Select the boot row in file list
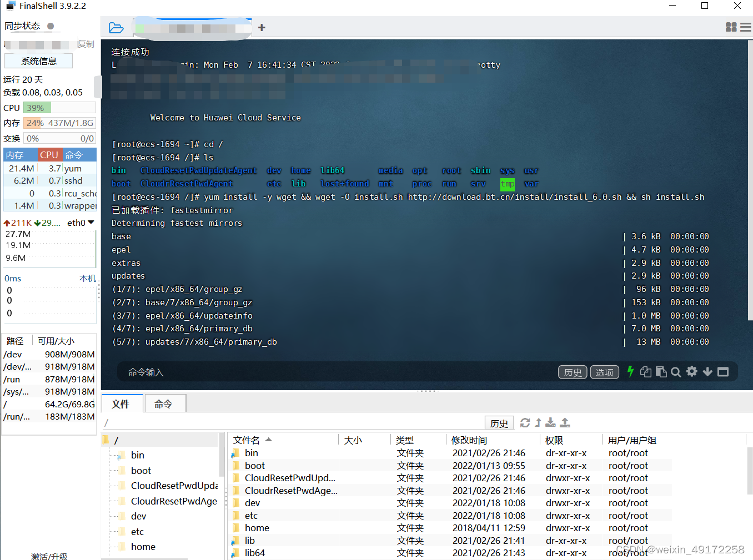This screenshot has width=753, height=560. point(450,466)
